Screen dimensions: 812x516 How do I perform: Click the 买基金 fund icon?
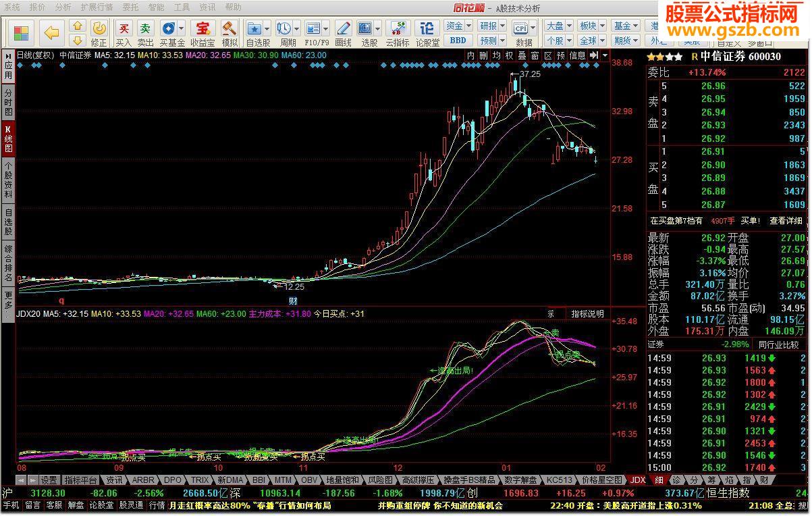tap(172, 32)
